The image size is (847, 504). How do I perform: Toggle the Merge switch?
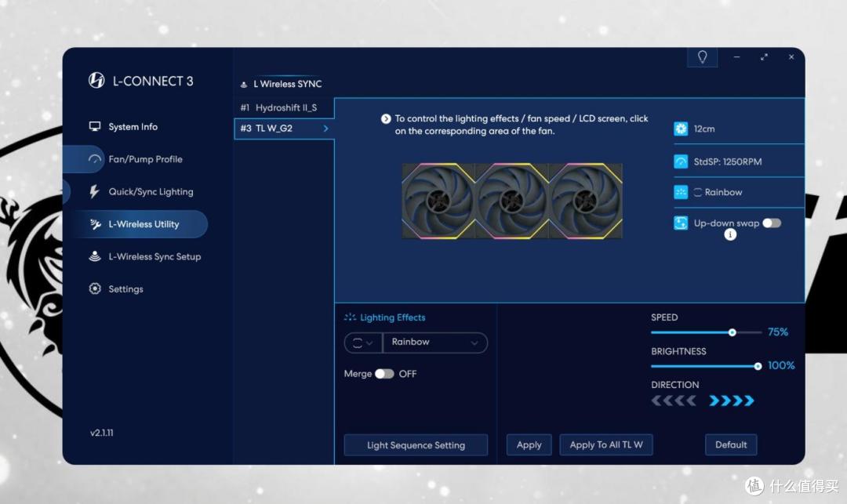(384, 373)
